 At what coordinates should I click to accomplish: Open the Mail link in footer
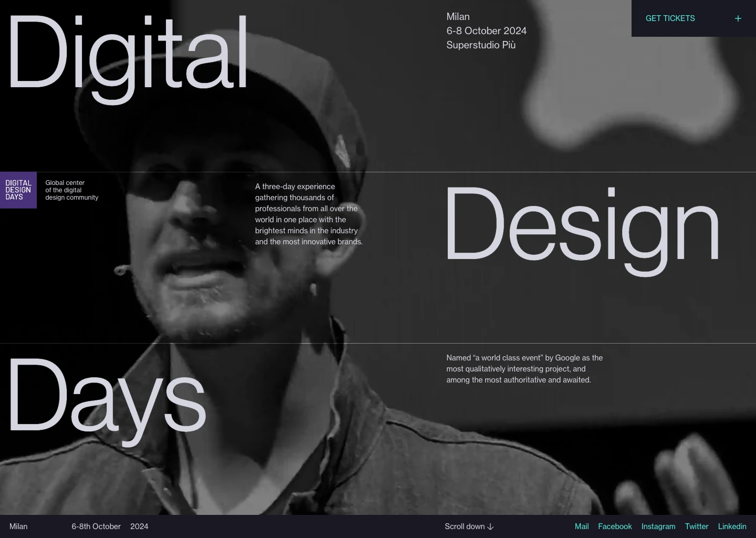582,526
